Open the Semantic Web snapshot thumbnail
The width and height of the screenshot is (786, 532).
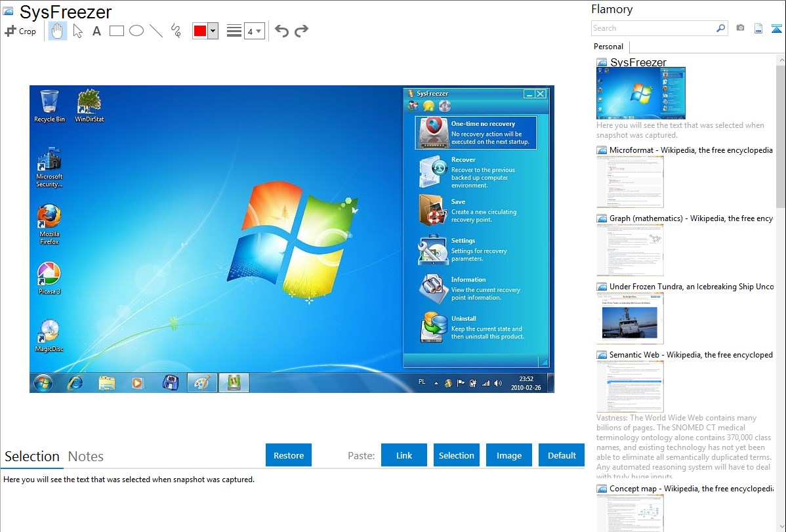click(x=630, y=386)
